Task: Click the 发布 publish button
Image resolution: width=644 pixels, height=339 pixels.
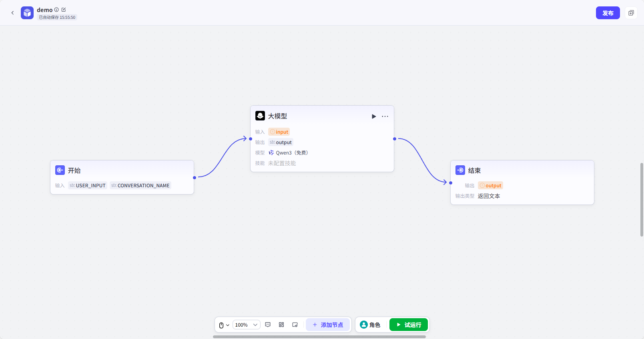Action: [x=608, y=13]
